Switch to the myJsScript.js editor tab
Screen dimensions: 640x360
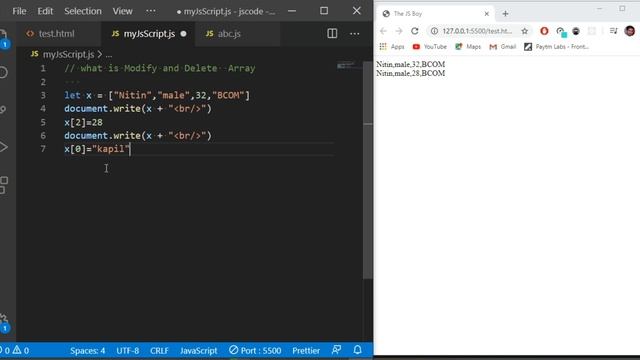pos(148,34)
